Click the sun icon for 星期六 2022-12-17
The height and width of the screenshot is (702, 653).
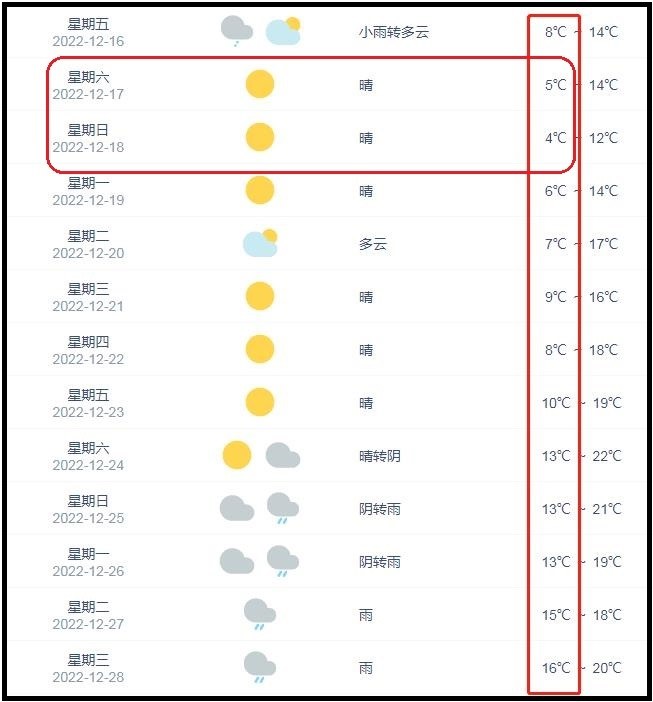click(x=260, y=84)
